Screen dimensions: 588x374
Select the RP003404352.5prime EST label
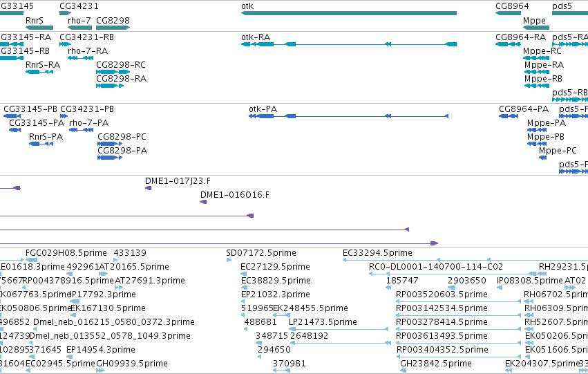(442, 350)
